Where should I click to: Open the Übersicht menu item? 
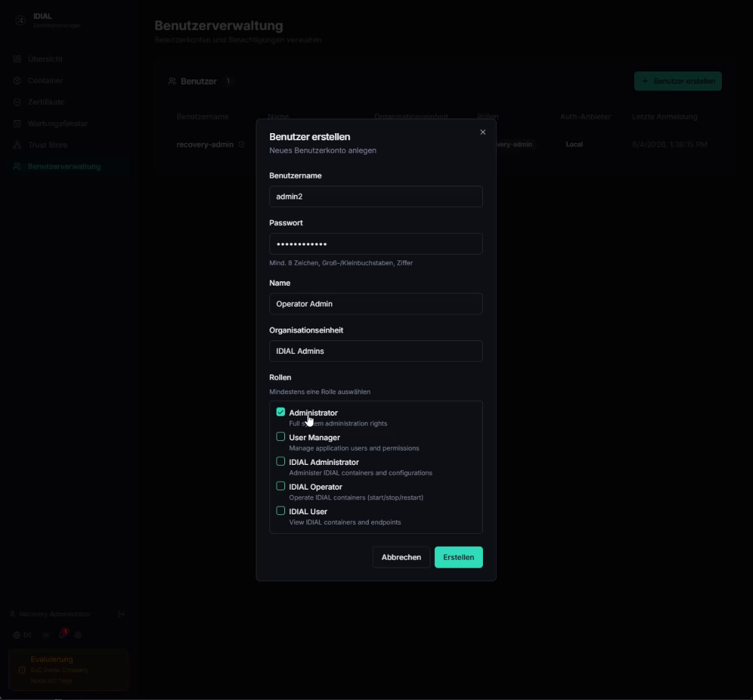[45, 59]
